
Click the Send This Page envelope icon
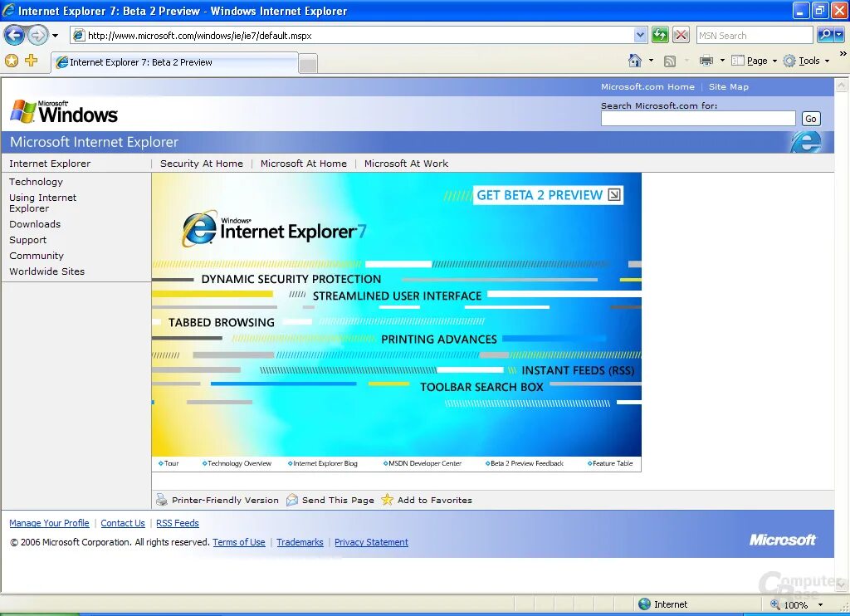(292, 500)
